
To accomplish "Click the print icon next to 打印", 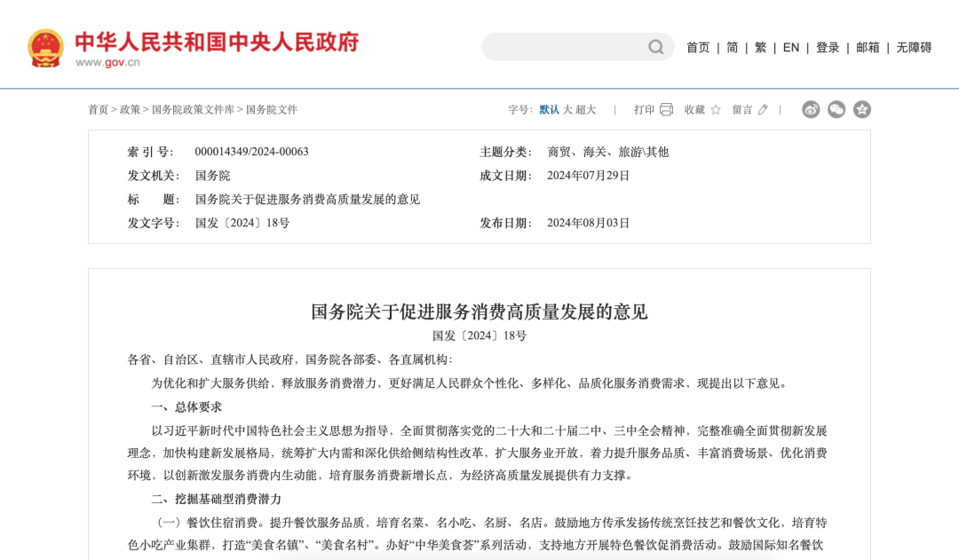I will (665, 109).
